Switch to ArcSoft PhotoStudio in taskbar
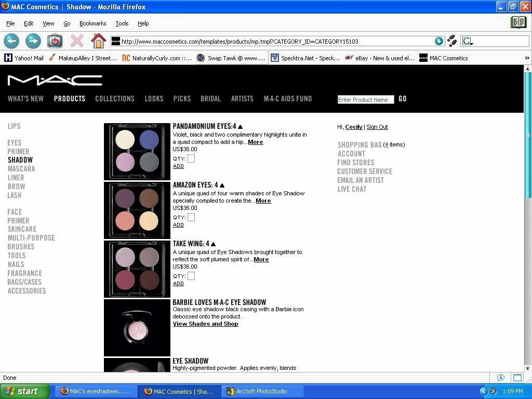 (x=261, y=391)
